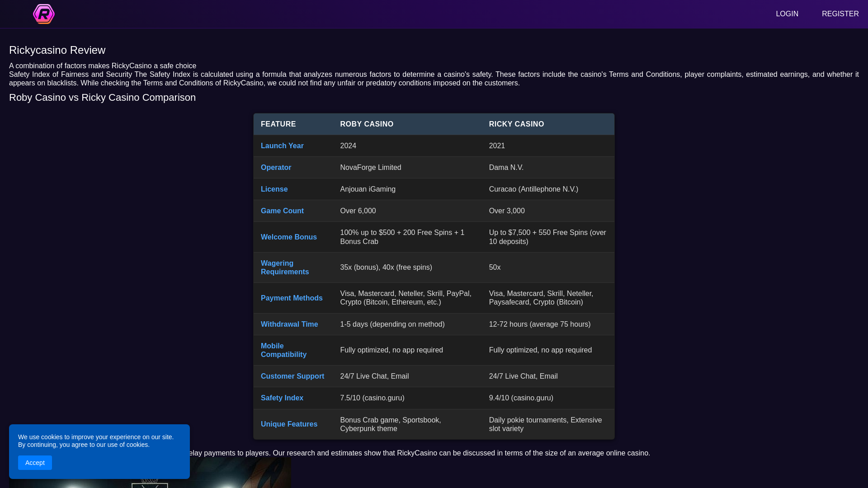The height and width of the screenshot is (488, 868).
Task: Select the Game Count row label
Action: click(282, 211)
